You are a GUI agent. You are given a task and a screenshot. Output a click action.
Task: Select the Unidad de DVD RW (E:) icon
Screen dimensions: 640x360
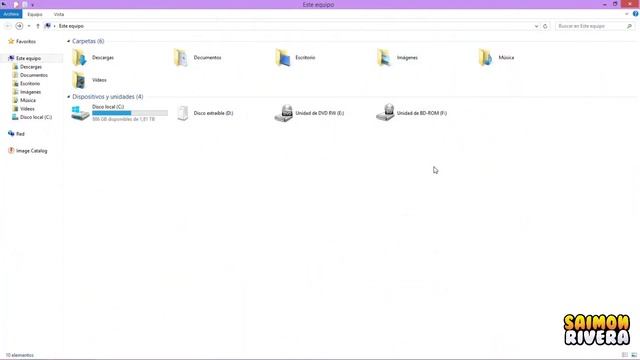(284, 113)
